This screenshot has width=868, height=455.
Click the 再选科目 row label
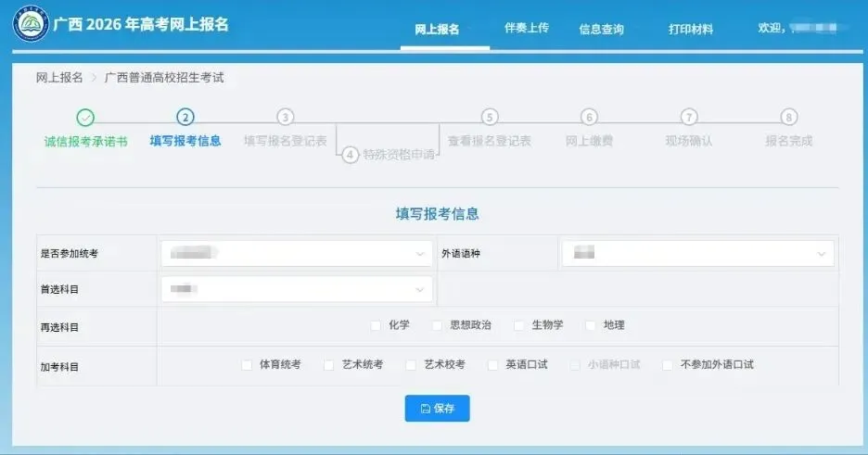click(x=59, y=327)
